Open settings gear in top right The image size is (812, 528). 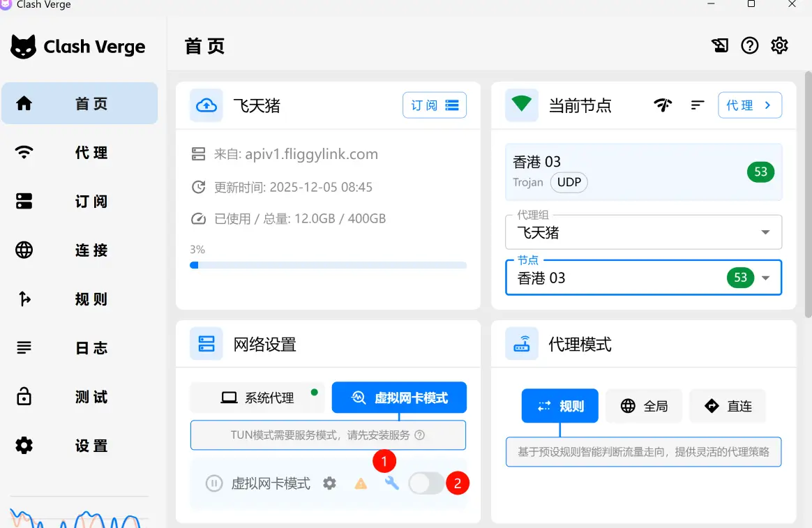(779, 46)
